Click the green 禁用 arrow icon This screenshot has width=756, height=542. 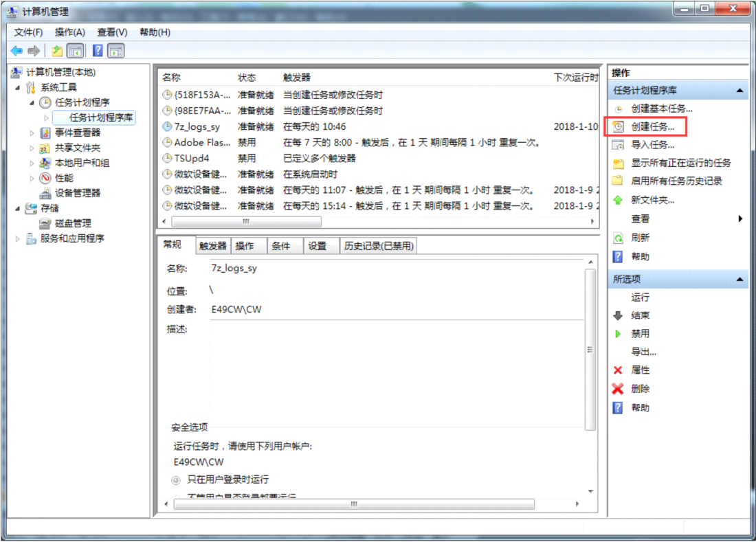coord(618,333)
